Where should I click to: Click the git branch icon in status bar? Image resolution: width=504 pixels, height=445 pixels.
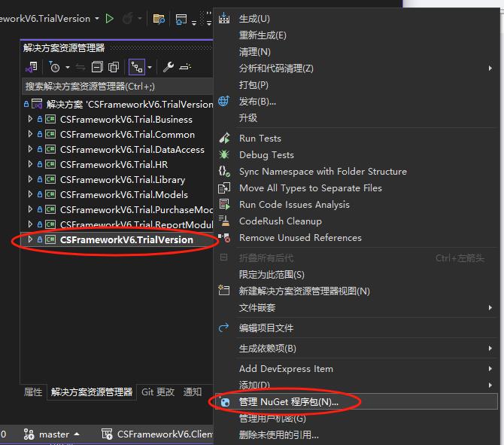(x=29, y=434)
